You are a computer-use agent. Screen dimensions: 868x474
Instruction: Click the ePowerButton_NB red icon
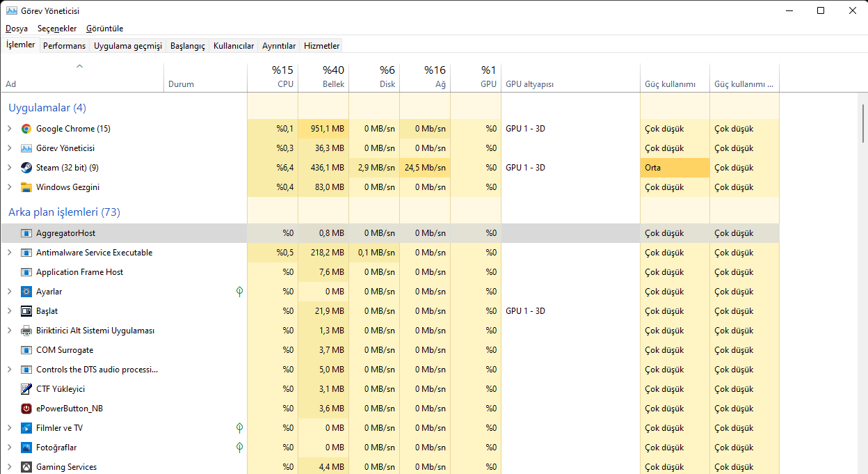click(26, 409)
